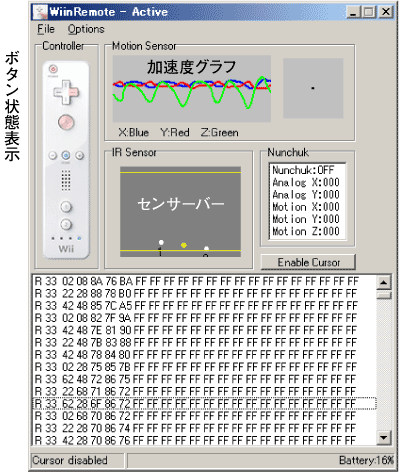This screenshot has width=400, height=475.
Task: Select log row 'R 33 62 48 72 86 75'
Action: pyautogui.click(x=204, y=379)
